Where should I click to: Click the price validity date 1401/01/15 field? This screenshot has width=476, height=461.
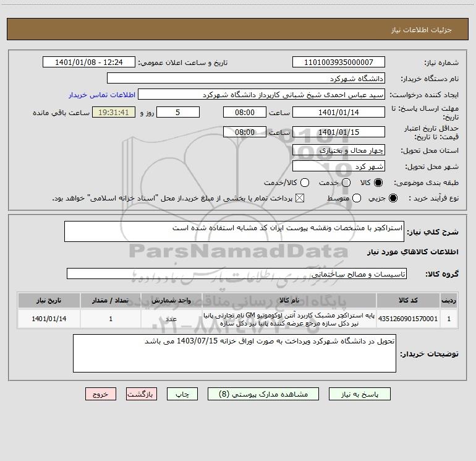click(x=339, y=132)
